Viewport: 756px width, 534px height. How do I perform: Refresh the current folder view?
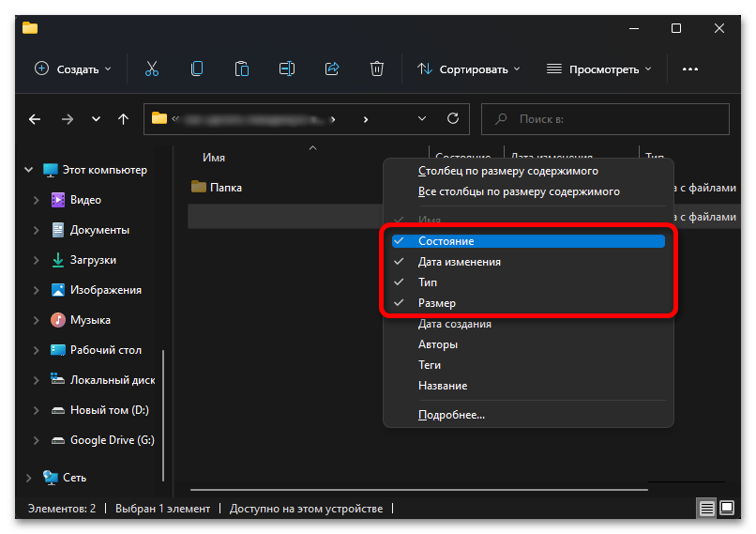coord(453,119)
